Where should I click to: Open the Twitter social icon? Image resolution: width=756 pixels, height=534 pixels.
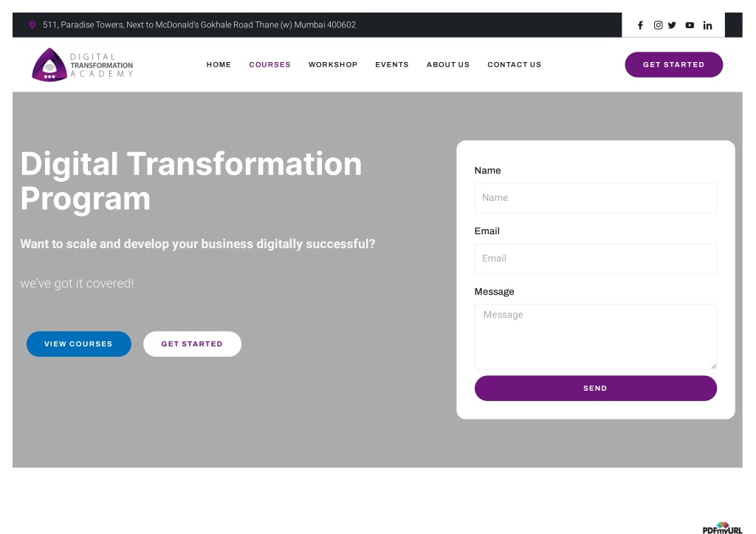pyautogui.click(x=672, y=25)
